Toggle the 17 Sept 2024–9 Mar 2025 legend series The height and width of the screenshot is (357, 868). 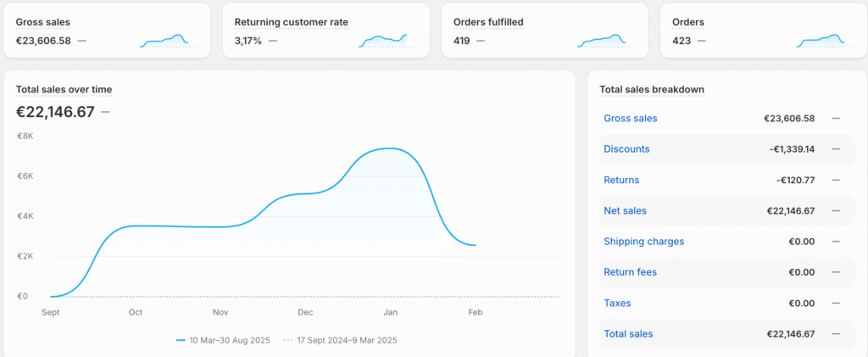339,340
